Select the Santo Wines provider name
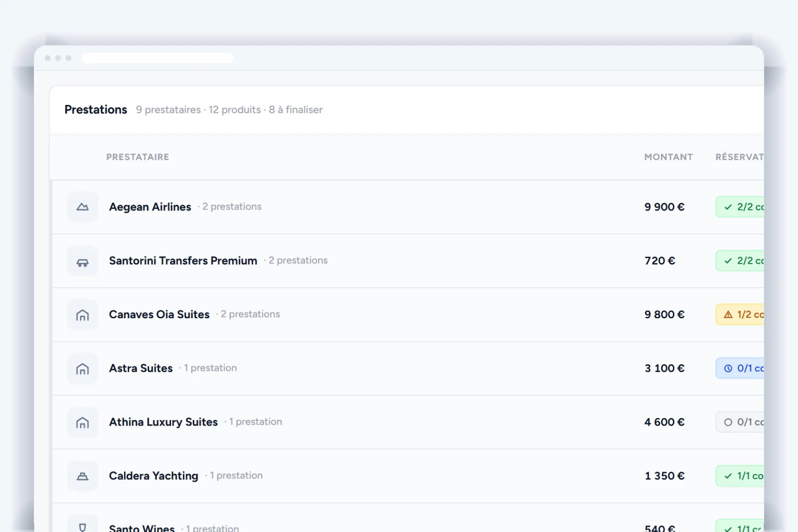 (142, 528)
